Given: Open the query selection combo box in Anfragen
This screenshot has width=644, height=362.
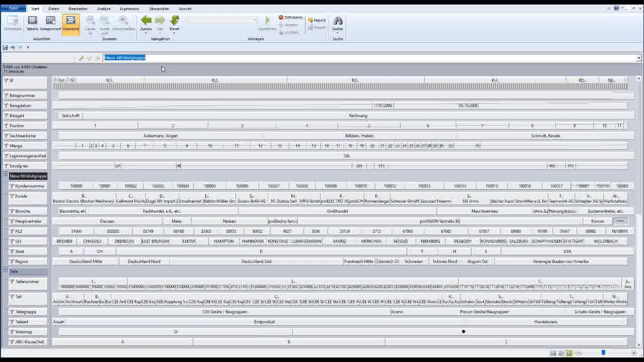Looking at the screenshot, I should 221,20.
